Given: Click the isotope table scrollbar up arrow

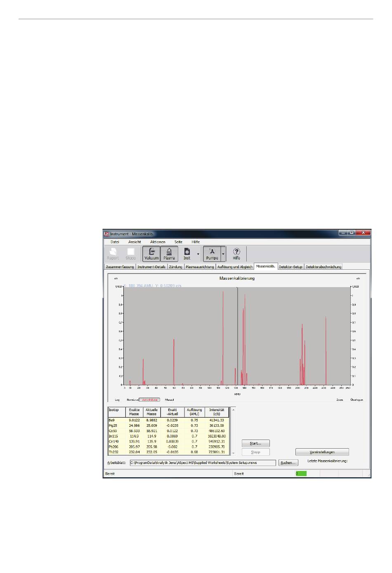Looking at the screenshot, I should point(233,410).
